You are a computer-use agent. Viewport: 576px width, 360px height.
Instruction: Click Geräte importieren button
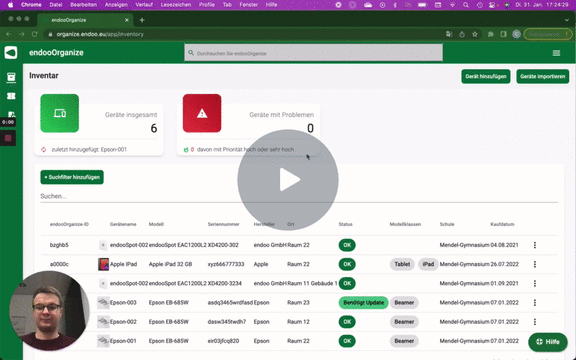pyautogui.click(x=543, y=76)
